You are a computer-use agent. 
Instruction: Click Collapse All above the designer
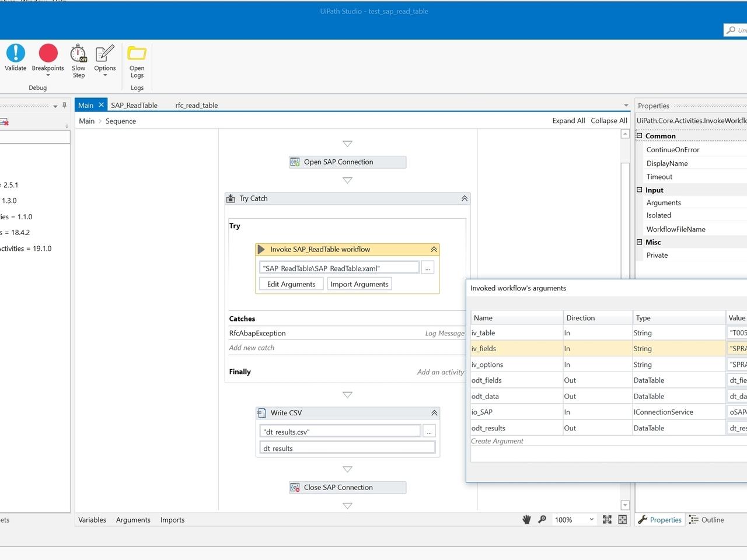(609, 121)
